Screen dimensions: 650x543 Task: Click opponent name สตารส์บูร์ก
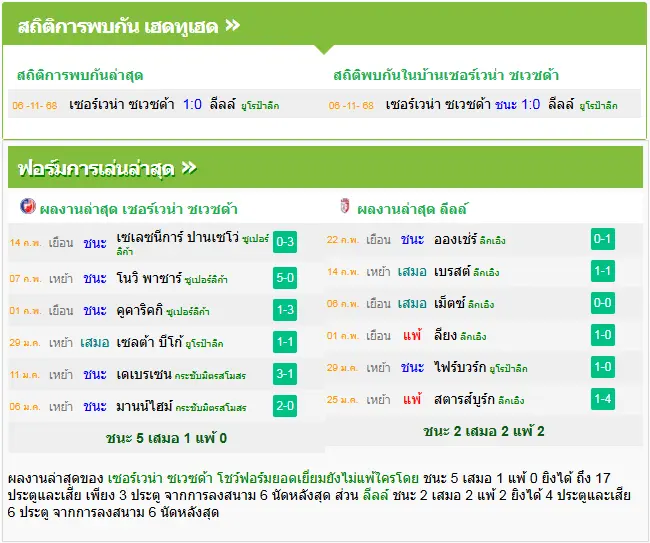tap(464, 399)
